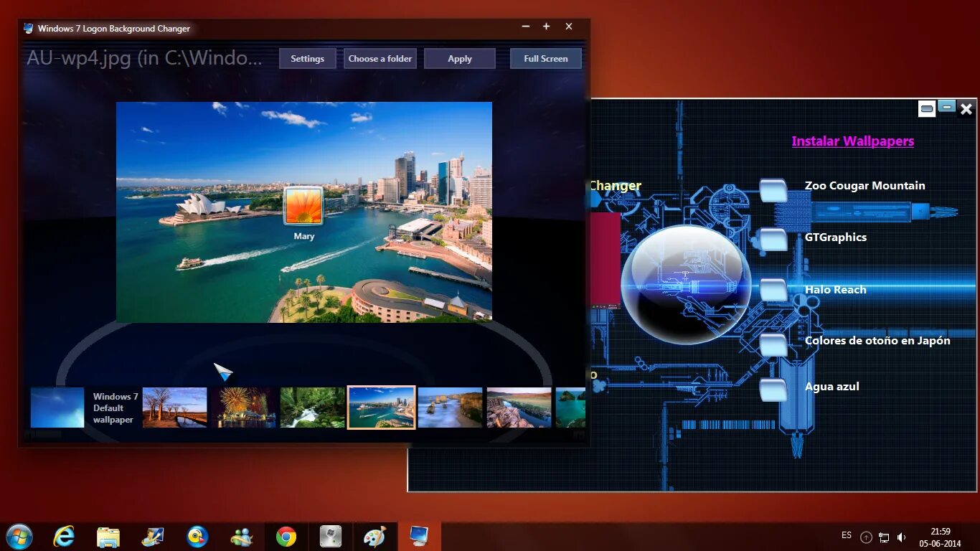Pick the fireworks wallpaper thumbnail
This screenshot has height=551, width=980.
[243, 408]
